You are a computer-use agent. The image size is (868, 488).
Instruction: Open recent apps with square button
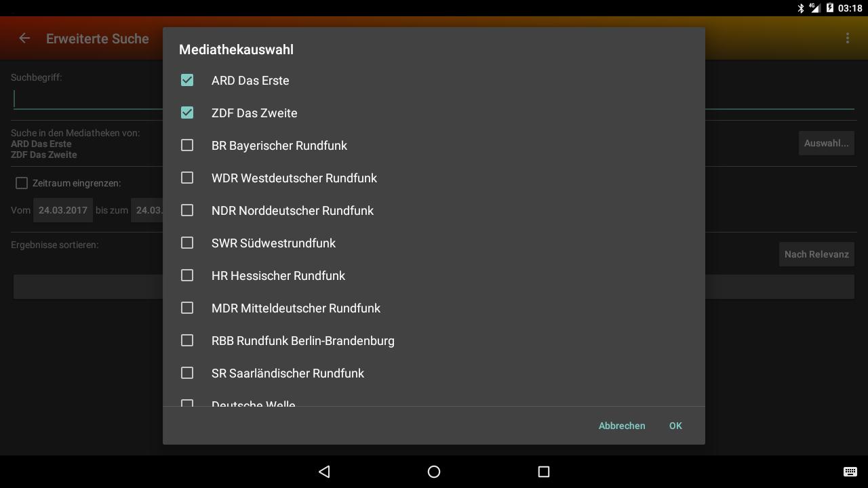543,472
